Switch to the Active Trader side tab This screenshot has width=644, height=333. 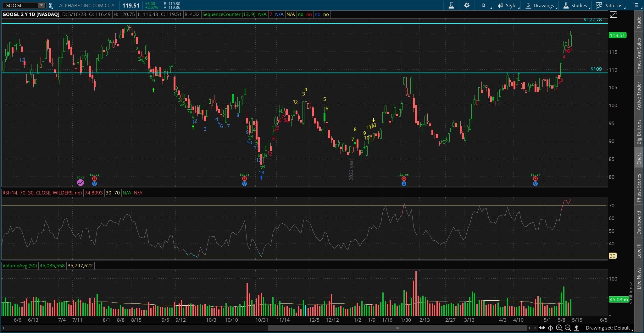[x=639, y=96]
